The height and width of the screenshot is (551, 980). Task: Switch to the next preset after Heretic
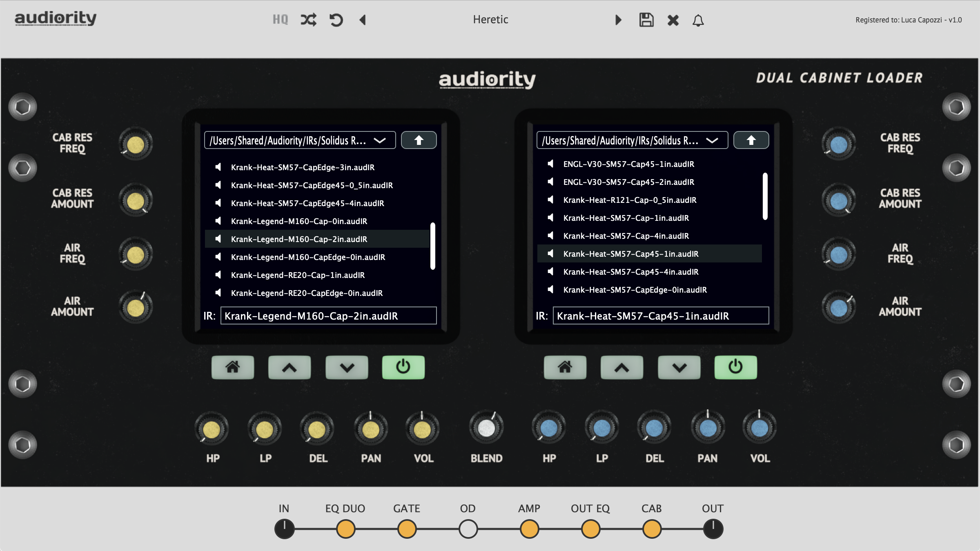coord(618,20)
